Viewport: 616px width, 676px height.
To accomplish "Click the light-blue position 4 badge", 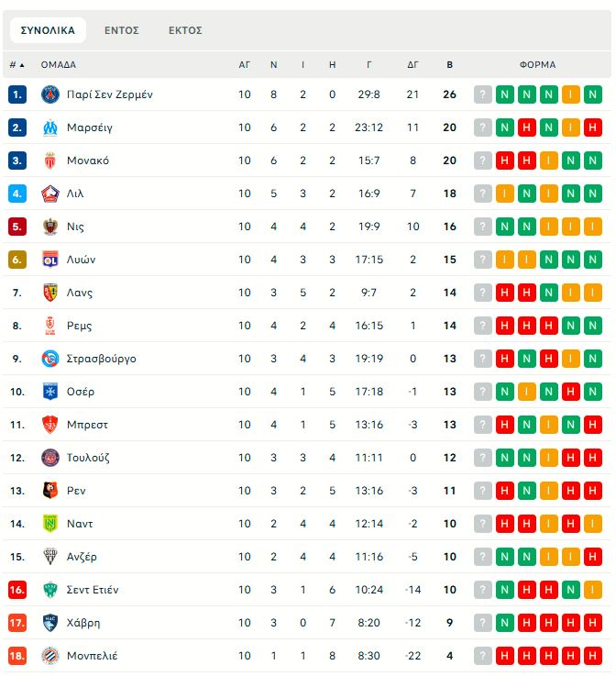I will tap(17, 194).
